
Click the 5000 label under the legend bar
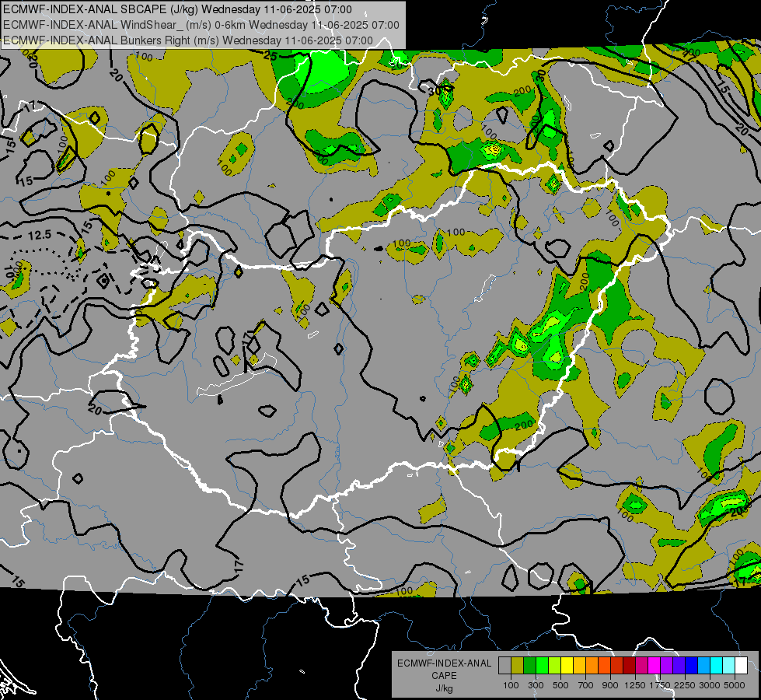tap(735, 685)
